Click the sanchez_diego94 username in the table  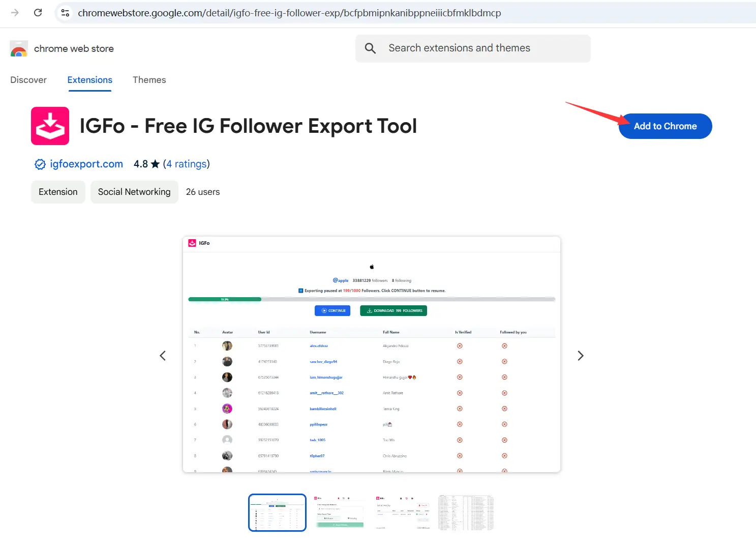point(323,362)
